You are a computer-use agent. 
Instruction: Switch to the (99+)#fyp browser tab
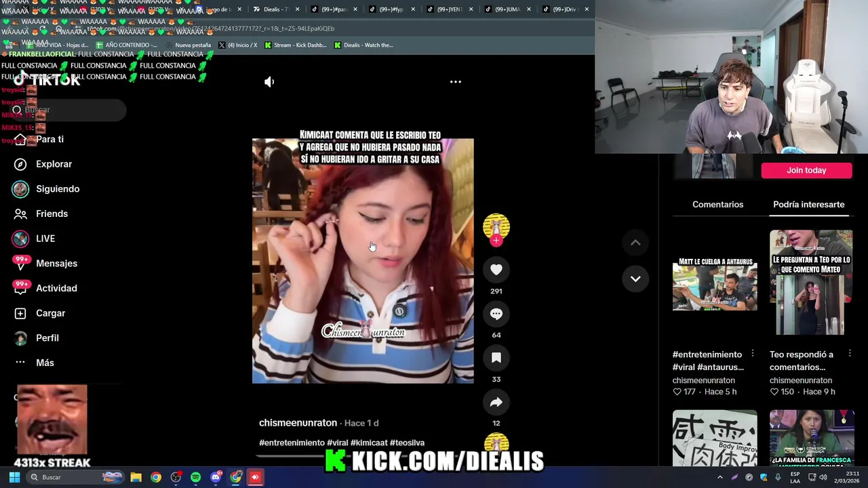point(391,9)
